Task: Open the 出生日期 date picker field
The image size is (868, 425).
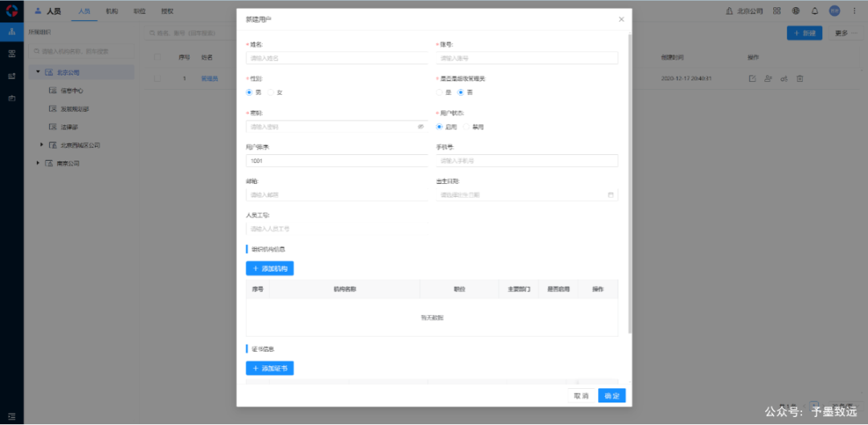Action: (x=527, y=194)
